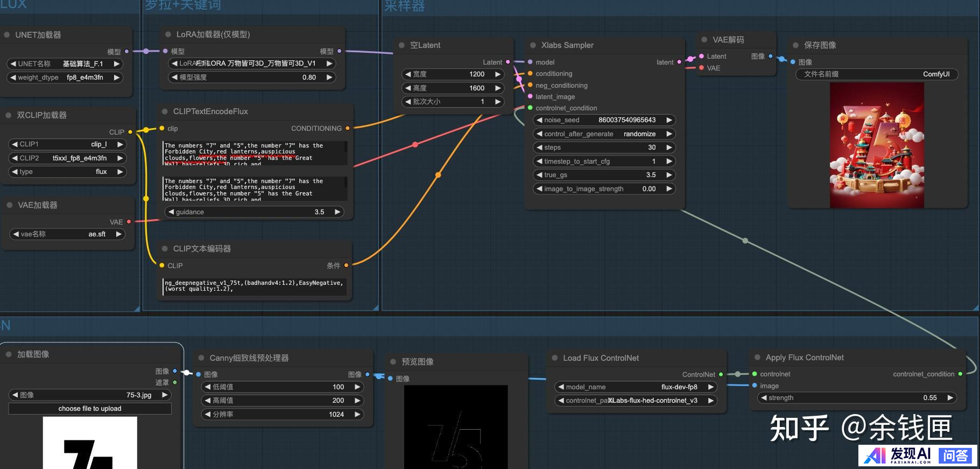Collapse the Xlabs Sampler node via its dot

(x=533, y=46)
